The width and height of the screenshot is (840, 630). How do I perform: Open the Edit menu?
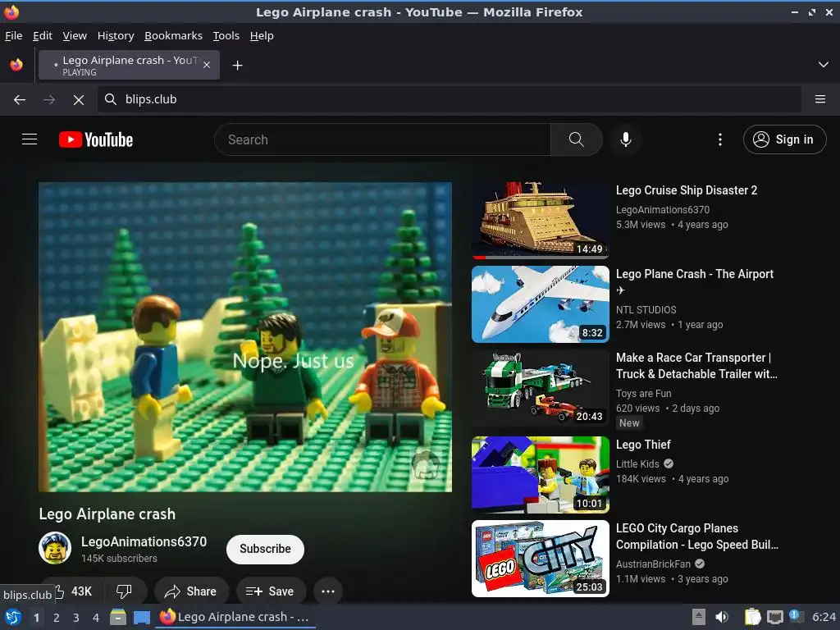coord(43,36)
